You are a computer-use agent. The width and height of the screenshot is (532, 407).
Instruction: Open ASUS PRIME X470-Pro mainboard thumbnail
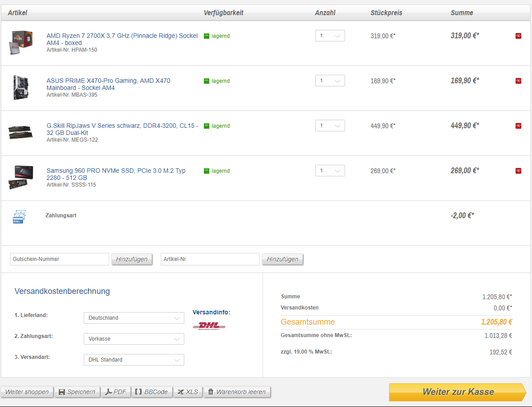(x=20, y=88)
